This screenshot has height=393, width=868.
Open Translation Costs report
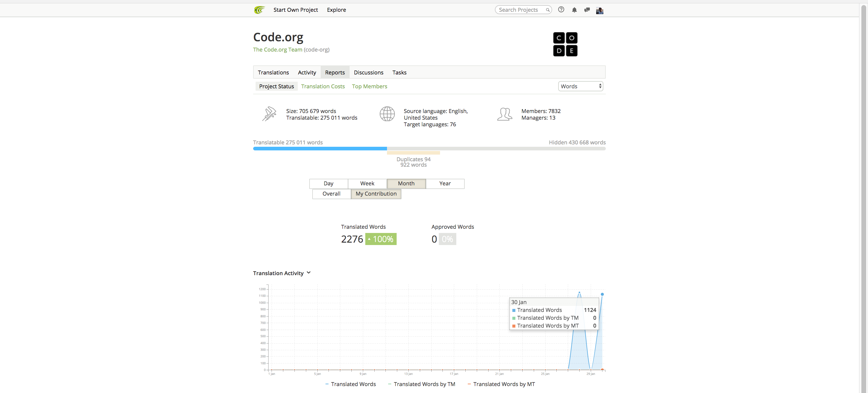click(323, 86)
